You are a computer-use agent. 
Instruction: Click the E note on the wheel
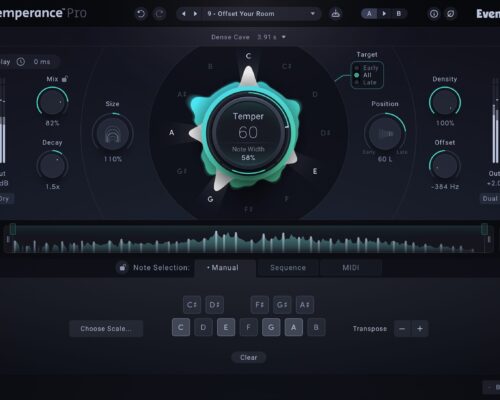[x=315, y=171]
